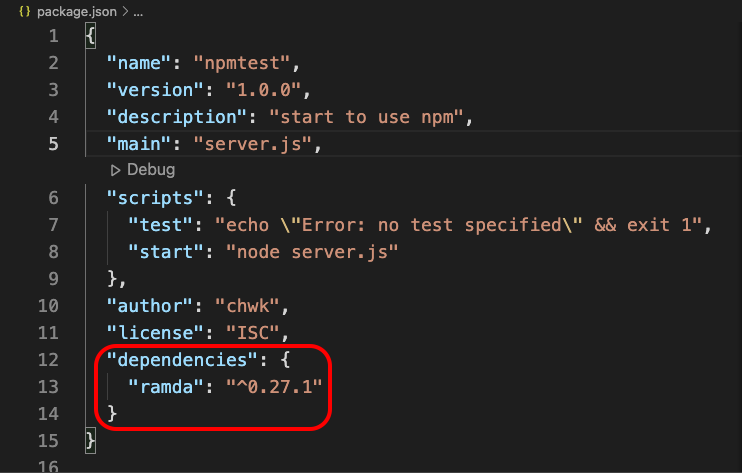Click the "ISC" license value

[x=253, y=333]
